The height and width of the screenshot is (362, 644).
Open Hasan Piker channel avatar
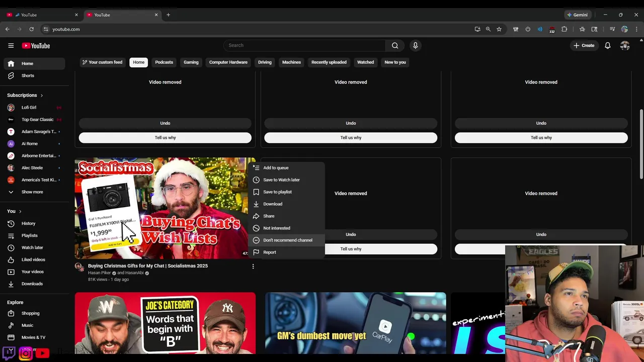pos(79,266)
